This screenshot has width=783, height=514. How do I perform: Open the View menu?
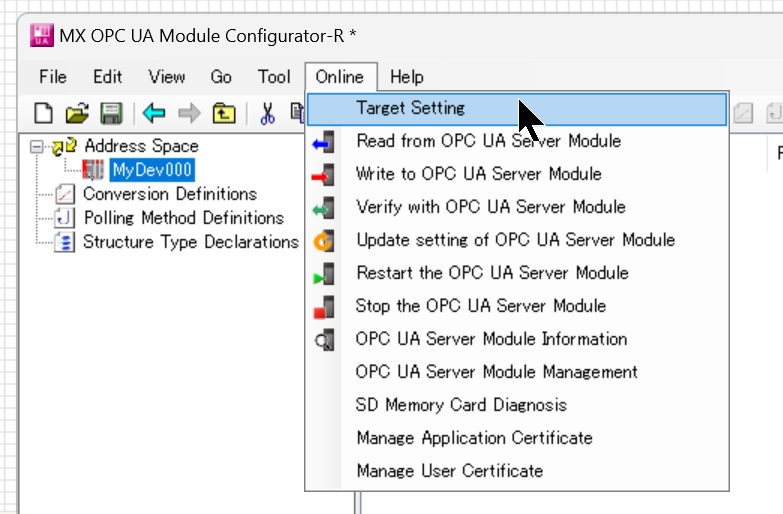(x=167, y=77)
